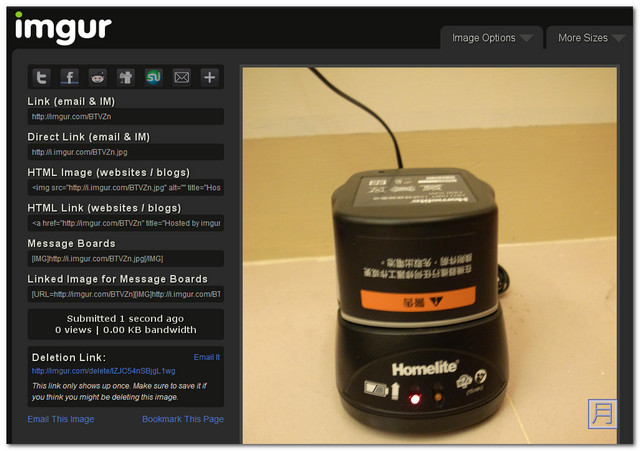Click Linked Image for Message Boards field
The width and height of the screenshot is (640, 451).
(125, 295)
